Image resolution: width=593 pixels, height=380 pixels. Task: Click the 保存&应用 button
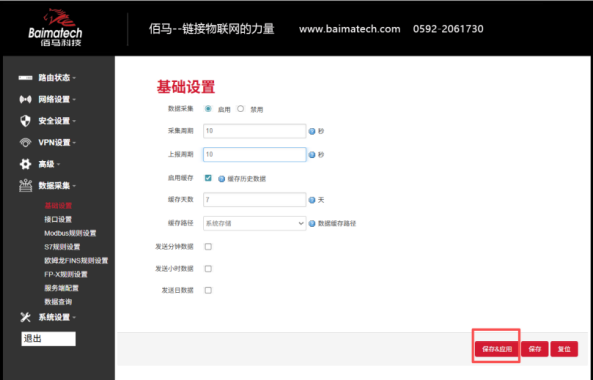pyautogui.click(x=497, y=349)
